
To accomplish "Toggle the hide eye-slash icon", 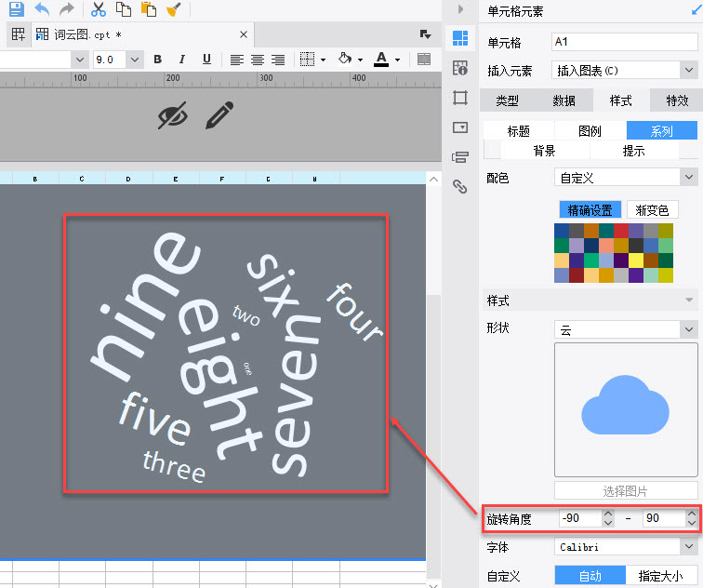I will tap(173, 115).
